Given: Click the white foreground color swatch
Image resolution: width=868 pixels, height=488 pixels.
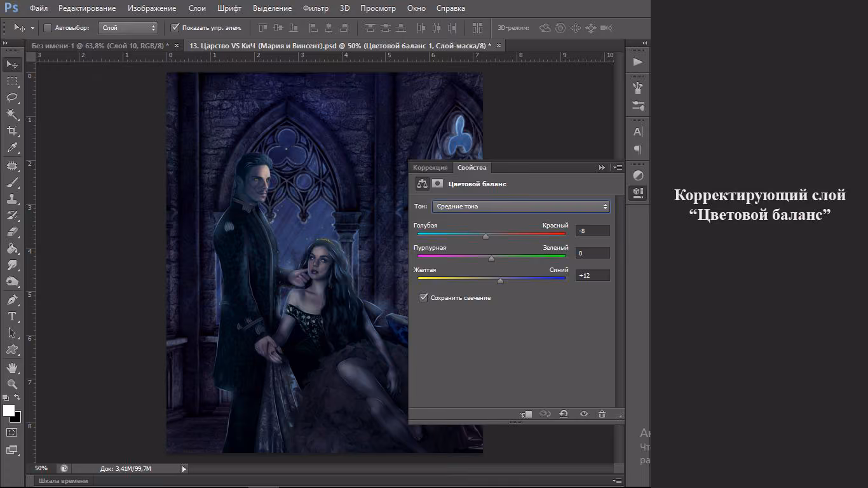Looking at the screenshot, I should pos(8,410).
